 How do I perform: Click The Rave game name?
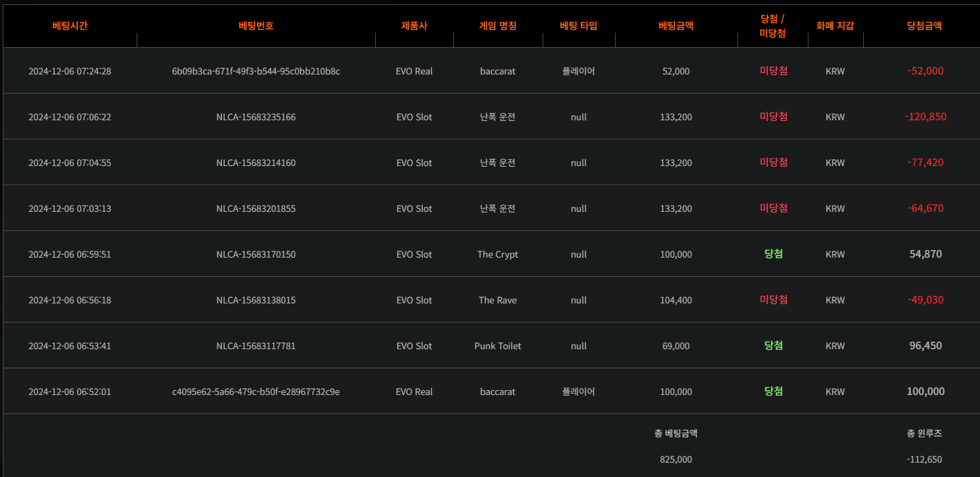point(498,300)
